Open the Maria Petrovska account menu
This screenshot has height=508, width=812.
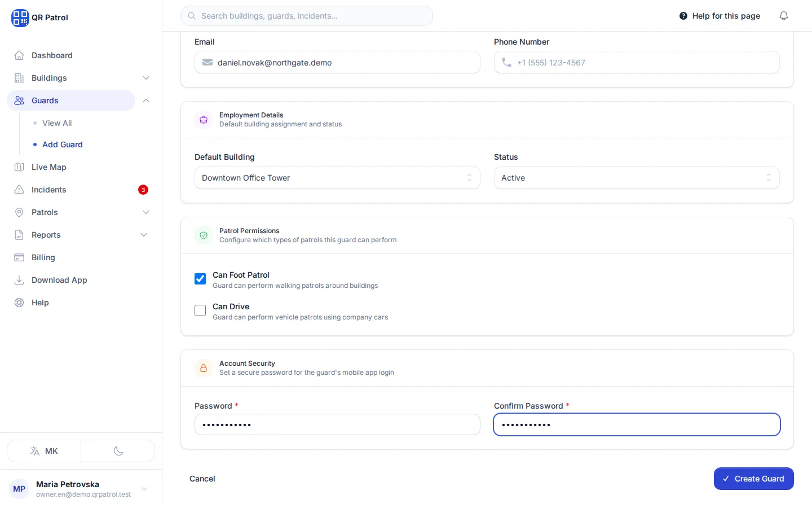(x=81, y=489)
